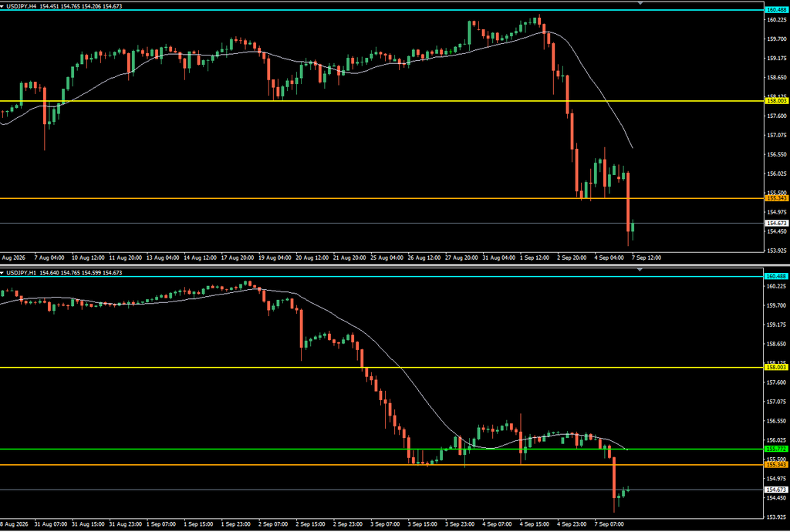Select the orange horizontal line in the H4 chart
This screenshot has width=790, height=532.
[x=382, y=198]
